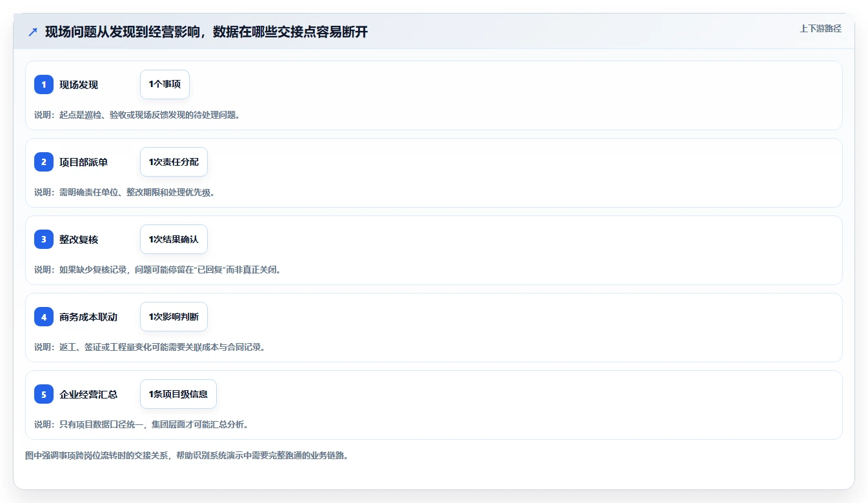Click the 1次影响判断 pill
This screenshot has width=868, height=503.
click(174, 317)
